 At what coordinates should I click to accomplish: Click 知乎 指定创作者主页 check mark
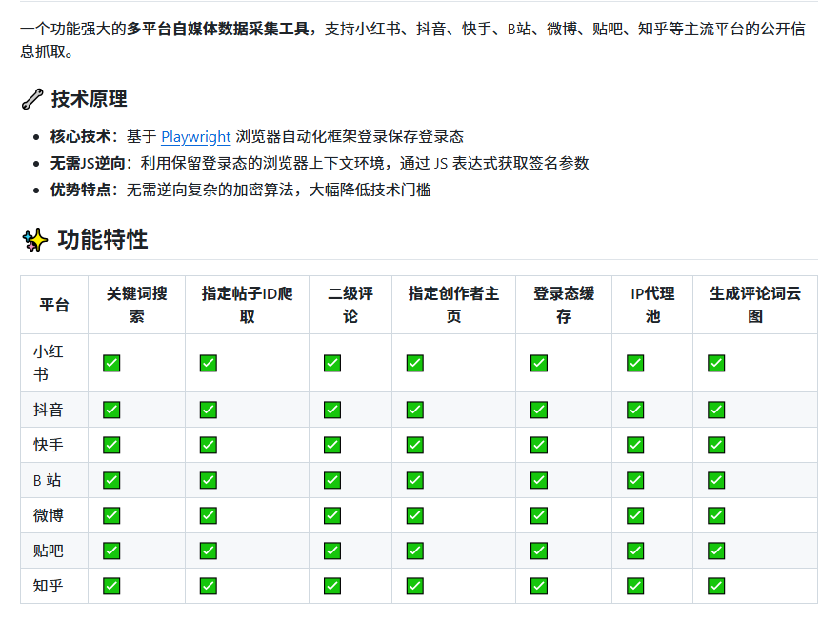[x=414, y=586]
